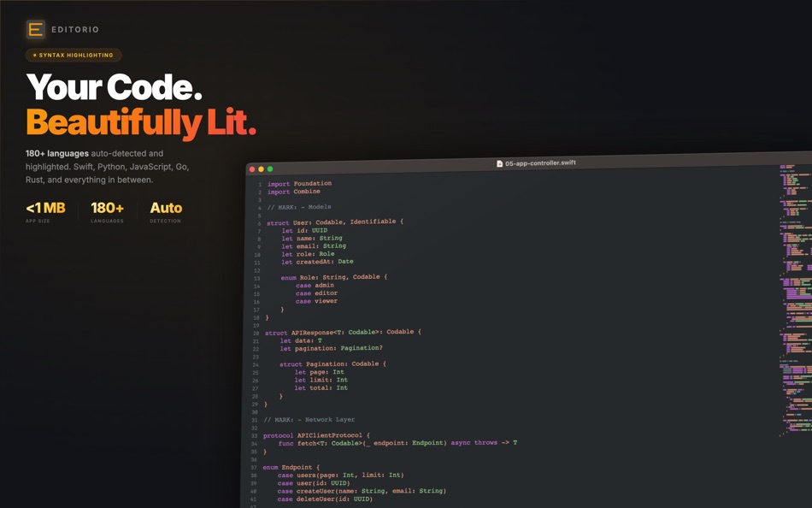Click the "import Combine" code line
This screenshot has height=508, width=812.
[x=294, y=192]
